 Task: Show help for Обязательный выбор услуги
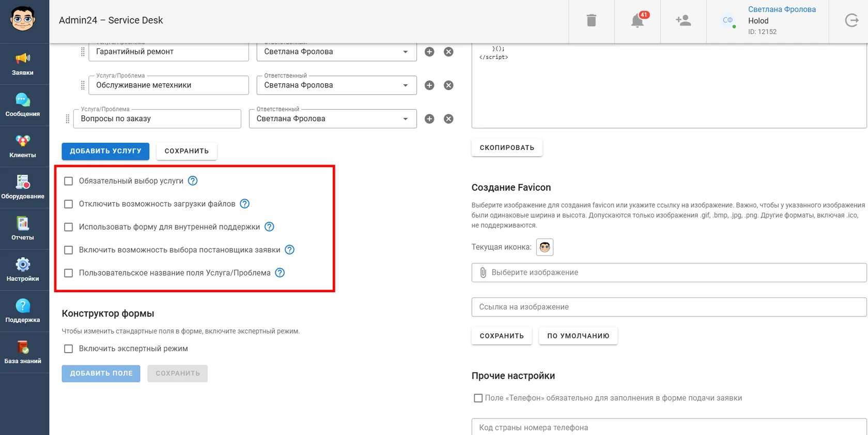(193, 181)
